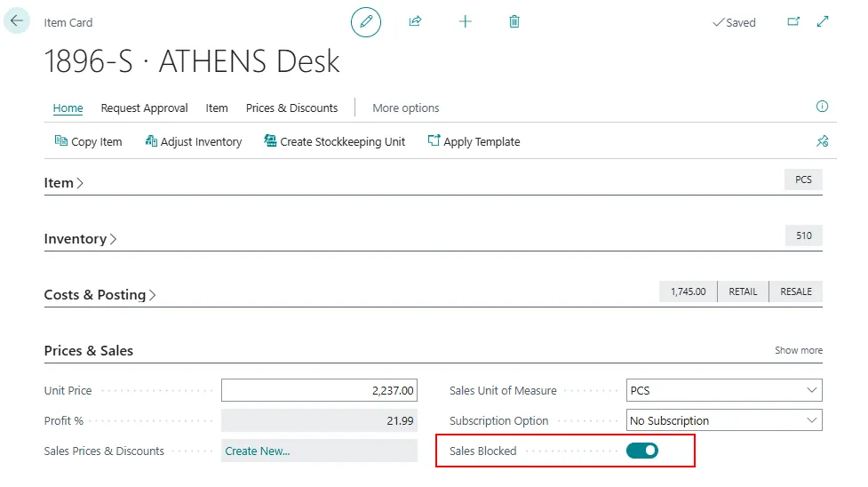Click 510 summary value on Inventory
Viewport: 868px width, 487px height.
pyautogui.click(x=804, y=236)
